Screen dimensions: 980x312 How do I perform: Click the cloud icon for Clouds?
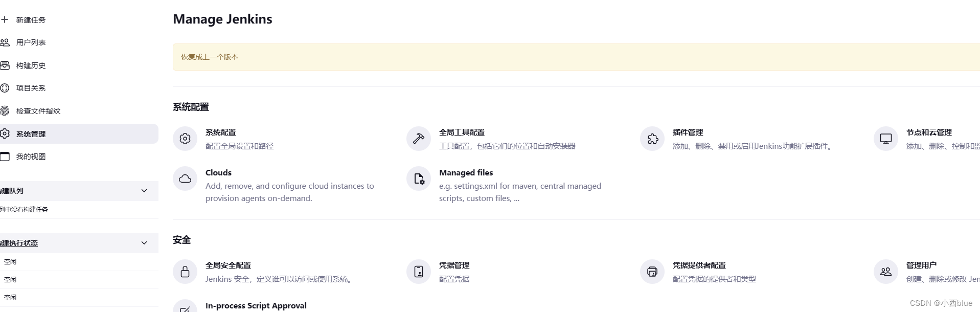coord(185,179)
